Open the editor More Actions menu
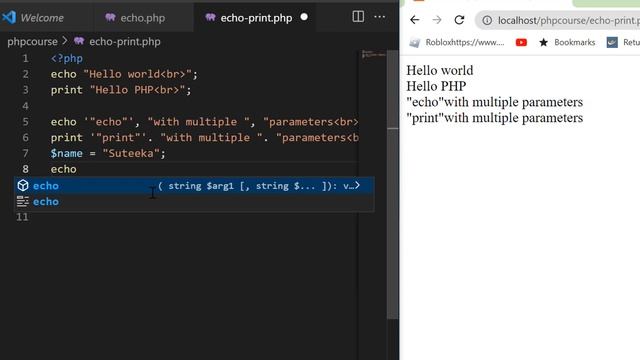The height and width of the screenshot is (360, 640). click(380, 17)
